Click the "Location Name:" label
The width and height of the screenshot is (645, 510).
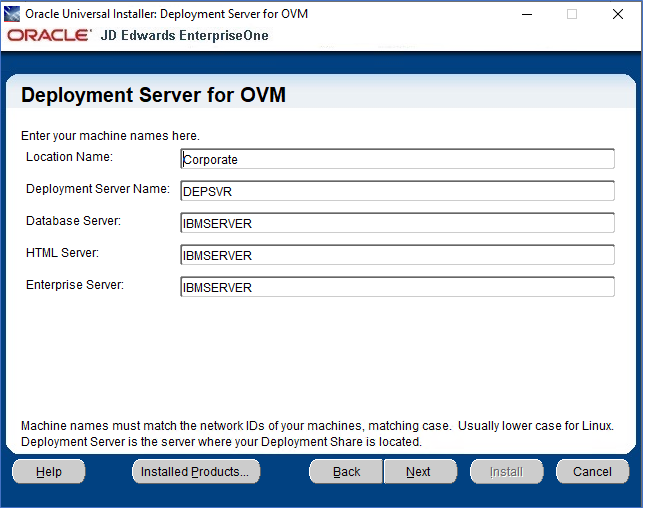pyautogui.click(x=70, y=157)
